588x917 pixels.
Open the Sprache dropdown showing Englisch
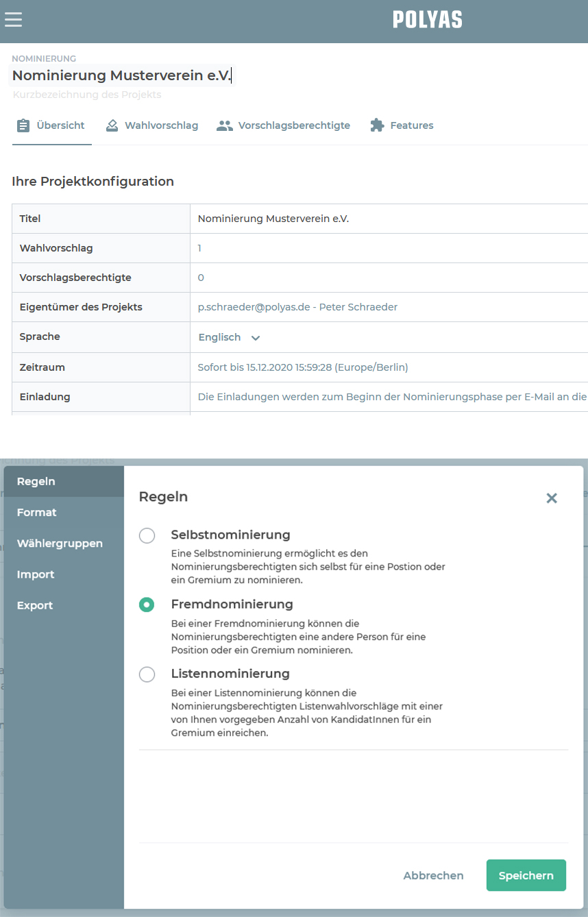(229, 337)
